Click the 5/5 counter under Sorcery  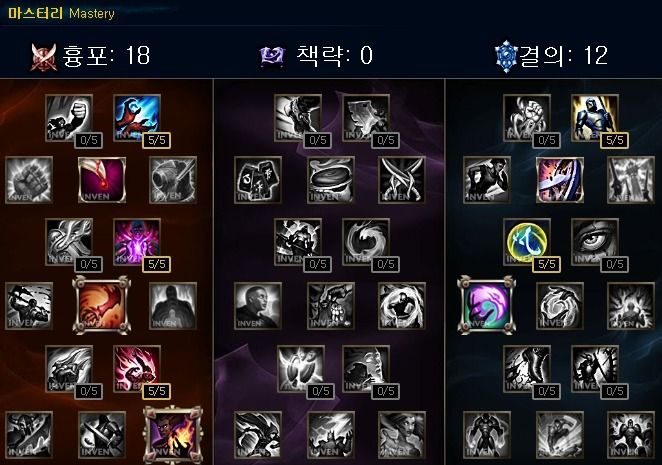tap(157, 140)
